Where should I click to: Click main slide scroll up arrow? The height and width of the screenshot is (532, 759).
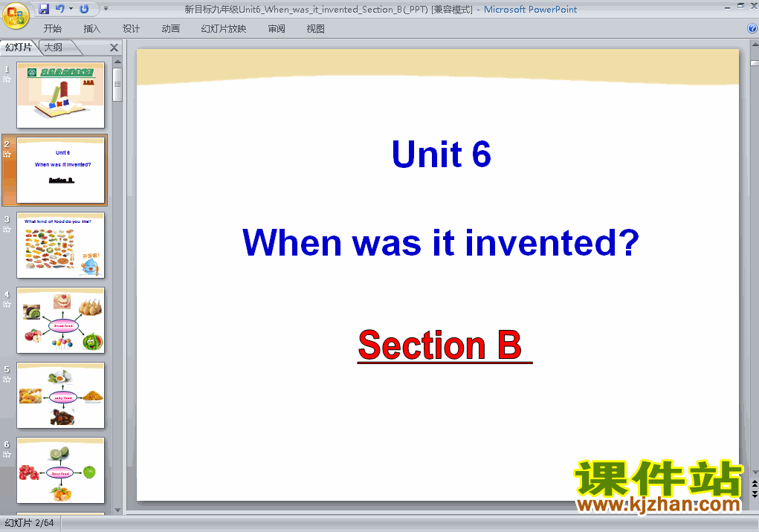(x=755, y=45)
